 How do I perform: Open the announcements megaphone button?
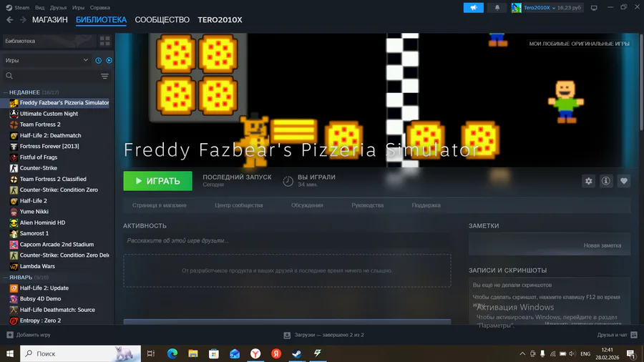pyautogui.click(x=473, y=7)
